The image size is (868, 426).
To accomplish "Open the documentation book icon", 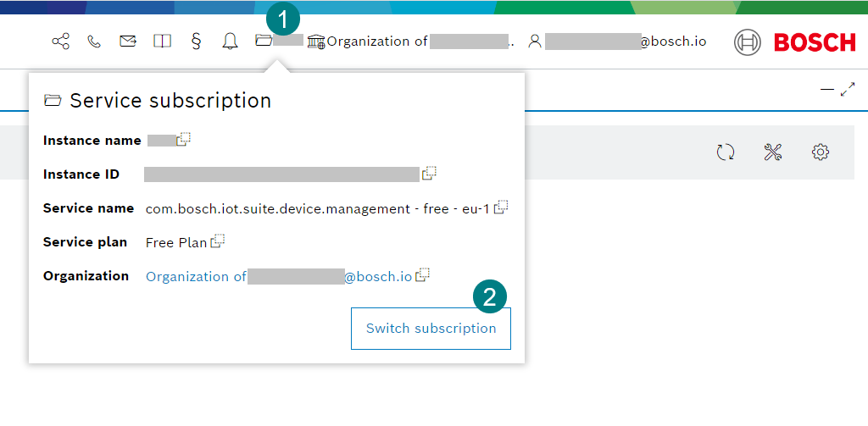I will (x=162, y=41).
